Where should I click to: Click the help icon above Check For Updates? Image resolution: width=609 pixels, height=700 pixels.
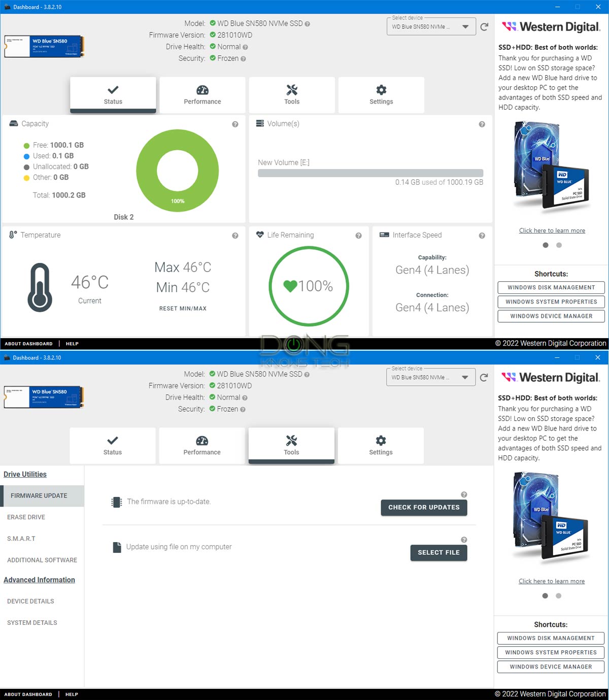[464, 494]
